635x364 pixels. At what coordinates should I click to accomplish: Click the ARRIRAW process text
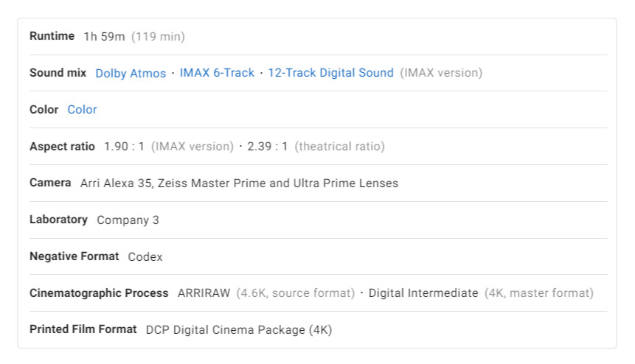[204, 293]
